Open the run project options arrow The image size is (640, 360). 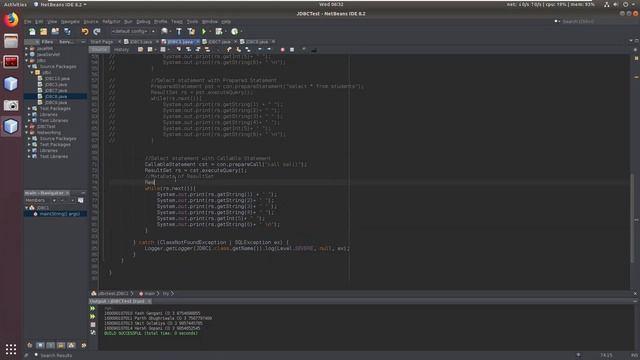click(x=210, y=31)
